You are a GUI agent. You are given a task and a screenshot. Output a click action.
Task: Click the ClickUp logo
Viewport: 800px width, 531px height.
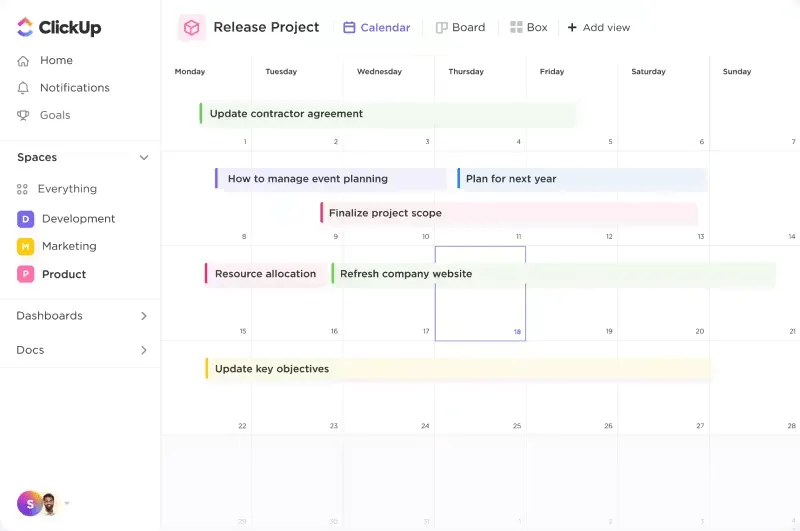tap(59, 27)
